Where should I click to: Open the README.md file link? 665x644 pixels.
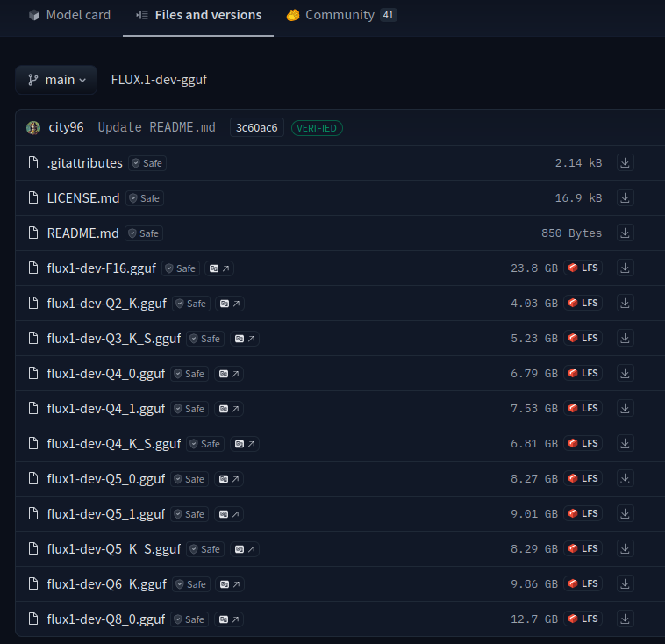(83, 233)
